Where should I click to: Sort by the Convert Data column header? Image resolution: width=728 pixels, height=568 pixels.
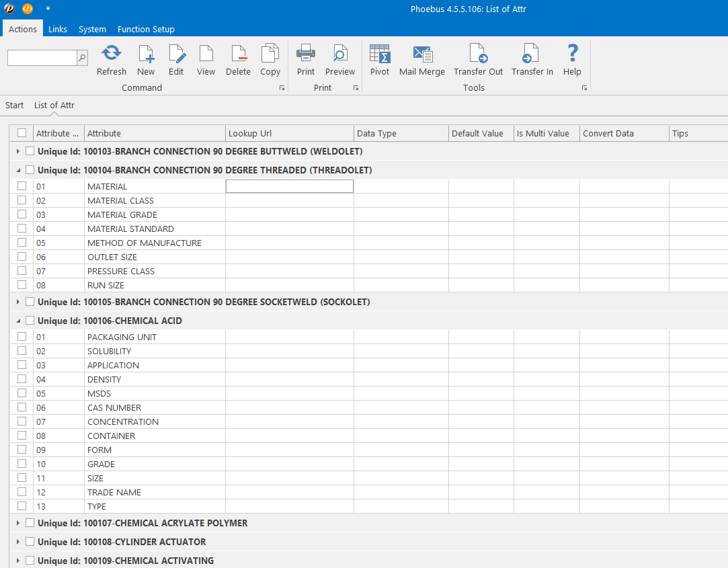point(624,133)
